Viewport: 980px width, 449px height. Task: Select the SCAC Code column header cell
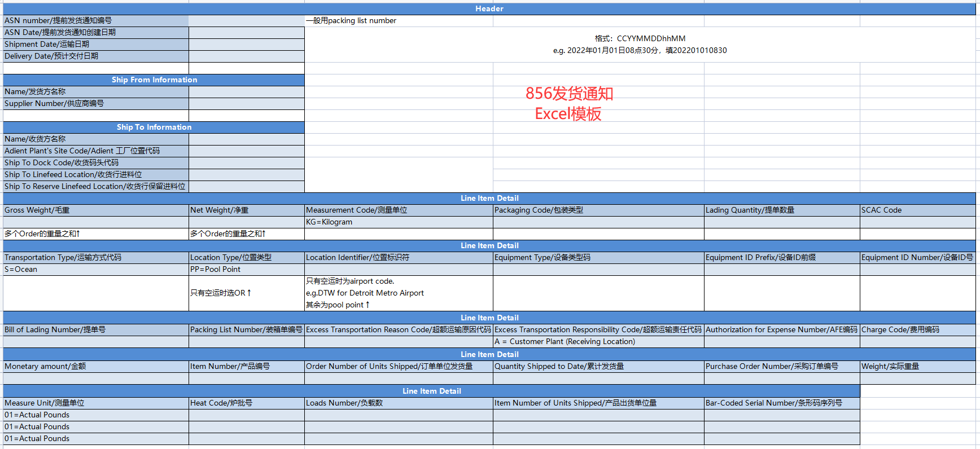[x=917, y=210]
